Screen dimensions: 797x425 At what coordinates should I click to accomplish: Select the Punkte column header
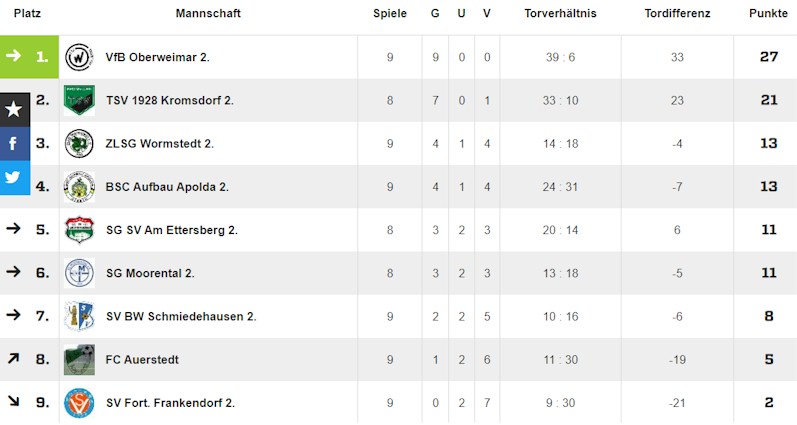(x=768, y=14)
